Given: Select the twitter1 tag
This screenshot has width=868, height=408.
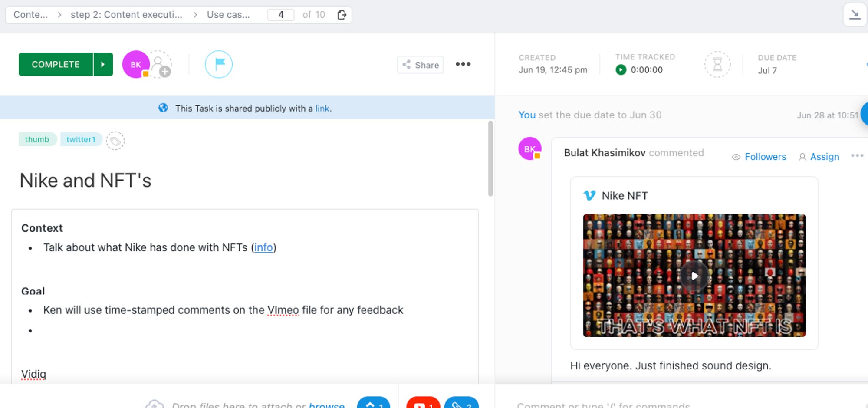Looking at the screenshot, I should pos(81,139).
